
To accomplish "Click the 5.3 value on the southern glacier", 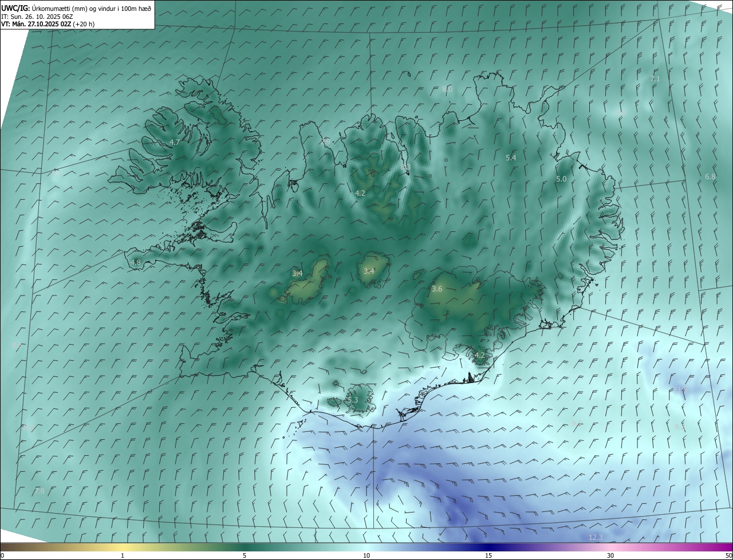I will 352,400.
